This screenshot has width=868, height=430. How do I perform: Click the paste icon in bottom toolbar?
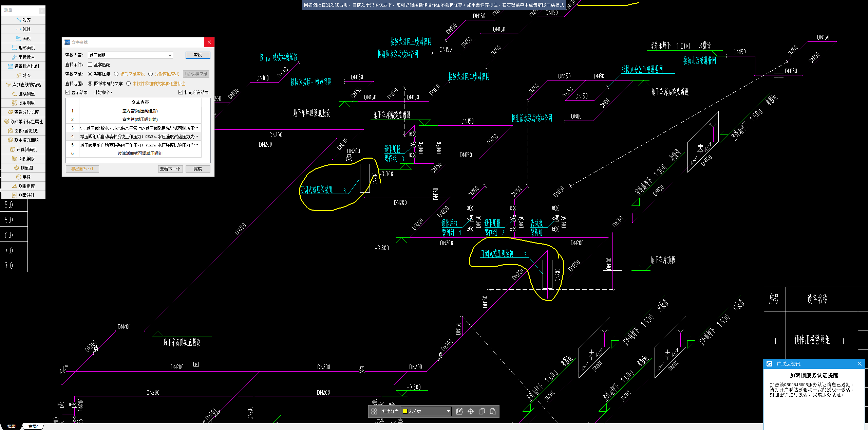(x=493, y=411)
